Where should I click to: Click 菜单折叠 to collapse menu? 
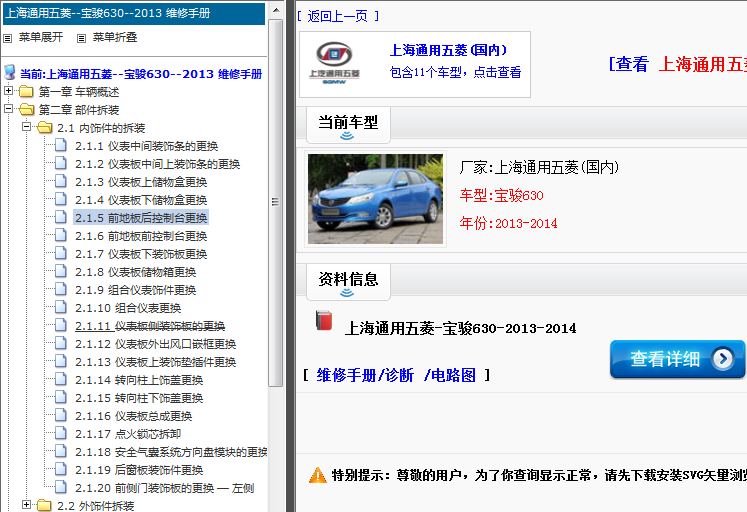click(x=115, y=37)
